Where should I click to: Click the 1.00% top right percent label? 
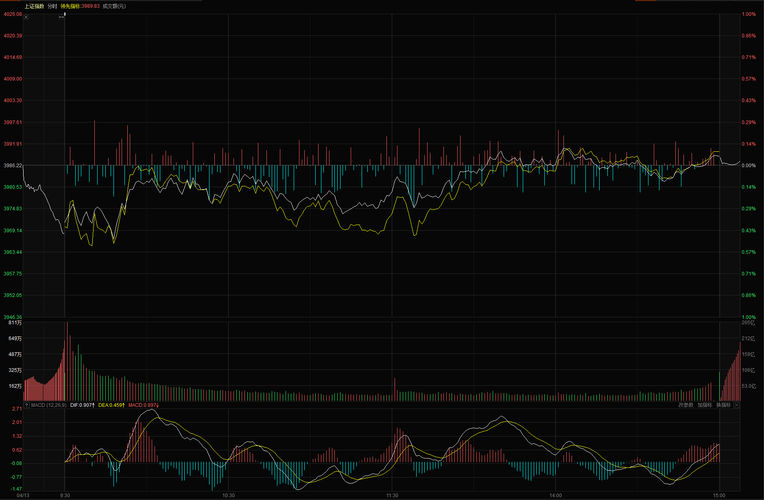[x=749, y=15]
